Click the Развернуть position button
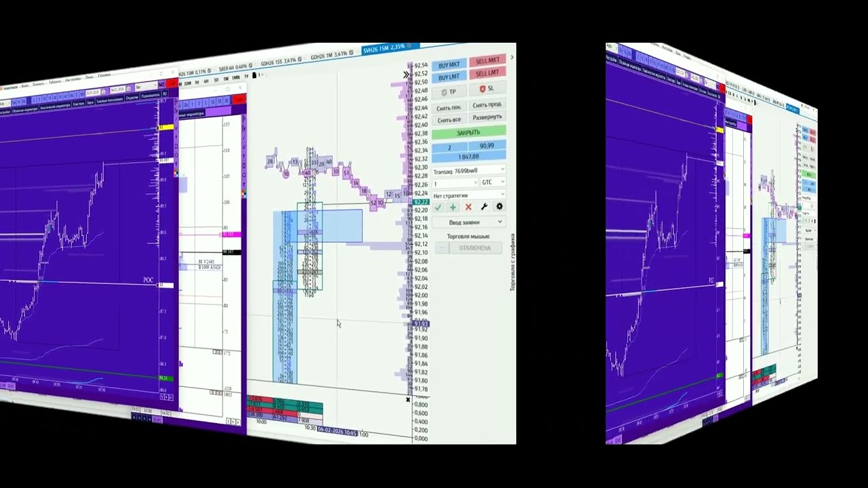 point(488,117)
